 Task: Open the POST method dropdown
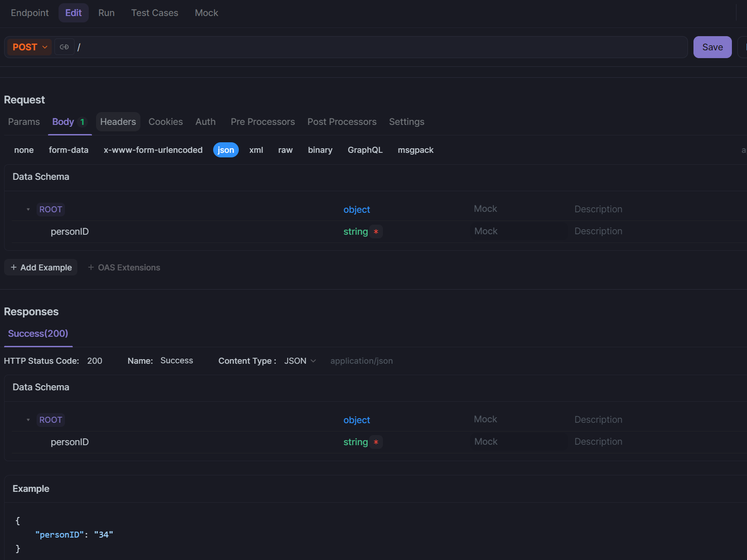click(30, 47)
